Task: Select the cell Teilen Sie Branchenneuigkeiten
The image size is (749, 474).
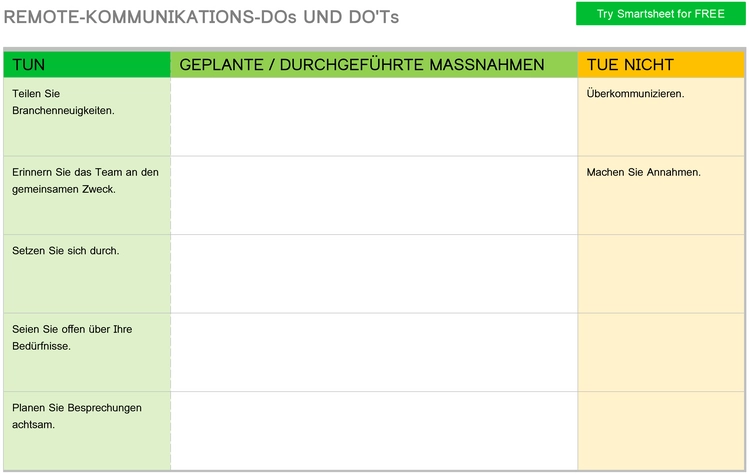Action: click(87, 117)
